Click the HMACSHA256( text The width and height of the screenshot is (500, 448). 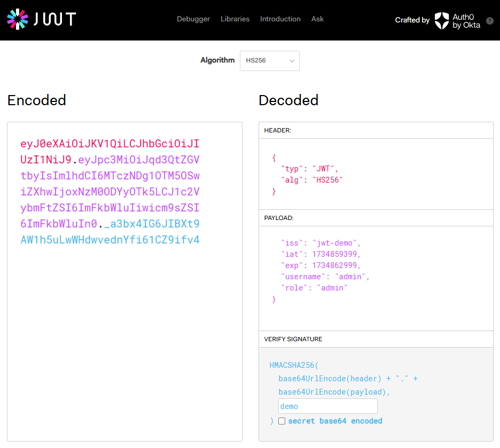(x=294, y=365)
